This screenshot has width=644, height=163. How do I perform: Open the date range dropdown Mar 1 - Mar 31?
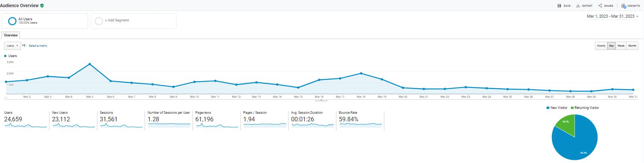pyautogui.click(x=613, y=17)
